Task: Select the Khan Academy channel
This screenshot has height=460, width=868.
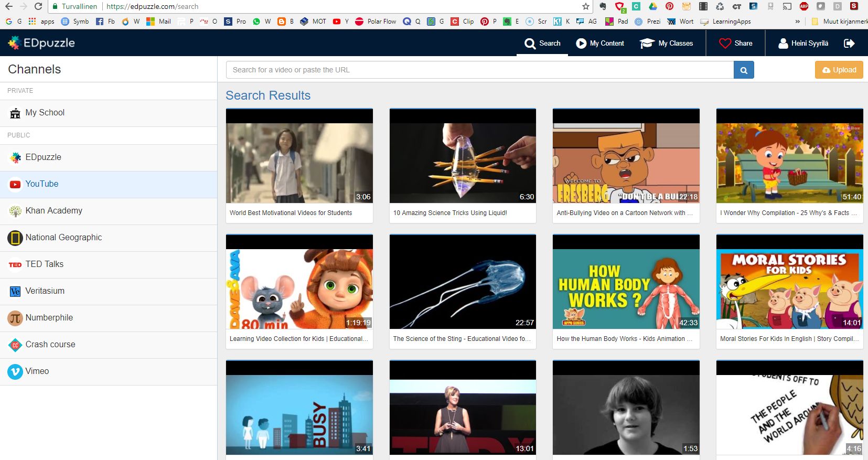Action: click(53, 211)
